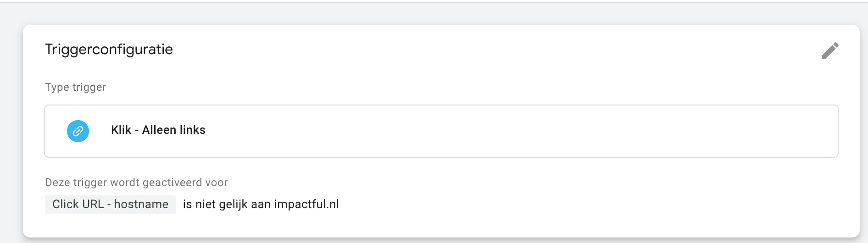Viewport: 868px width, 243px height.
Task: Select the "Klik - Alleen links" trigger type
Action: 441,131
